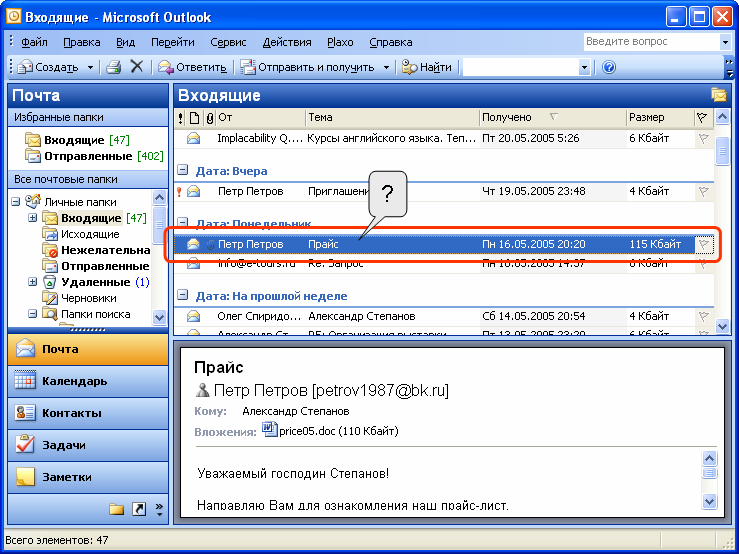Click the Введите вопрос help input field
This screenshot has width=739, height=554.
pyautogui.click(x=651, y=42)
